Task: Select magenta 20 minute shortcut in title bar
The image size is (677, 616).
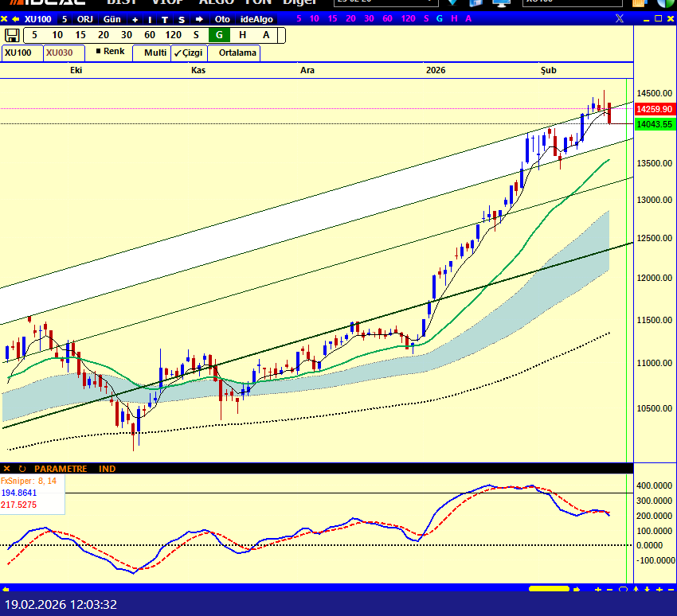Action: tap(350, 18)
